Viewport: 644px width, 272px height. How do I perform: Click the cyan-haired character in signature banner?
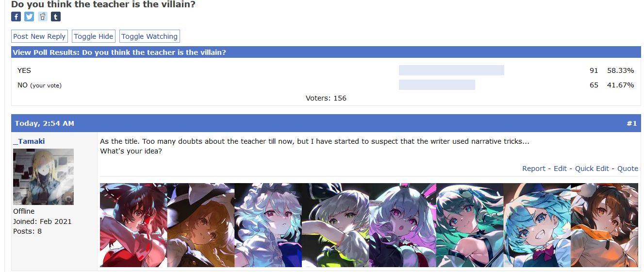[x=537, y=225]
